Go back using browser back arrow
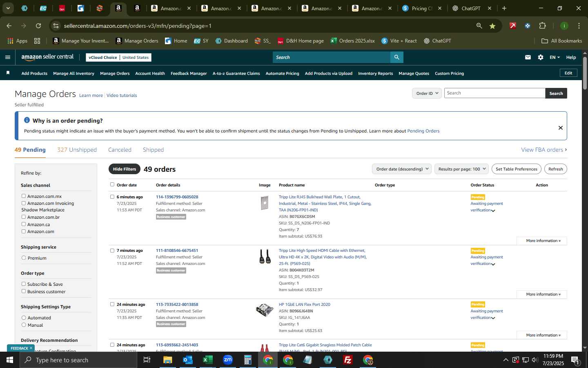Screen dimensions: 588x368 9,26
